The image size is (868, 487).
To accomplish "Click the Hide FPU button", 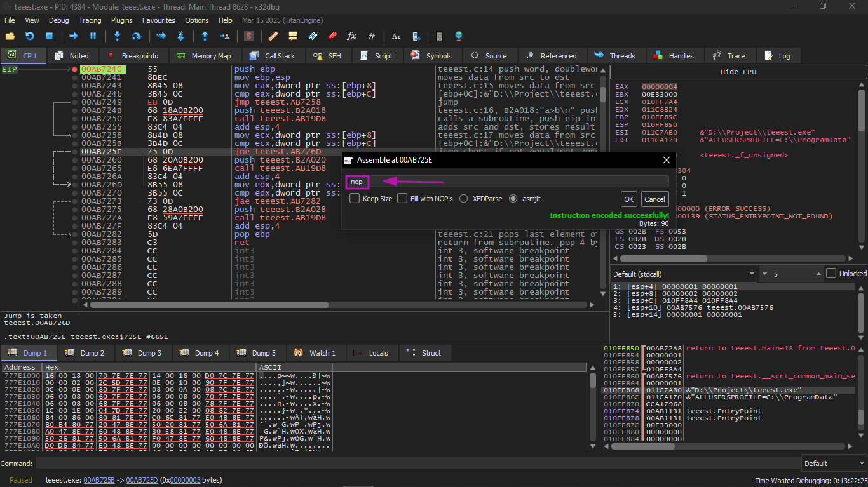I will (x=738, y=72).
